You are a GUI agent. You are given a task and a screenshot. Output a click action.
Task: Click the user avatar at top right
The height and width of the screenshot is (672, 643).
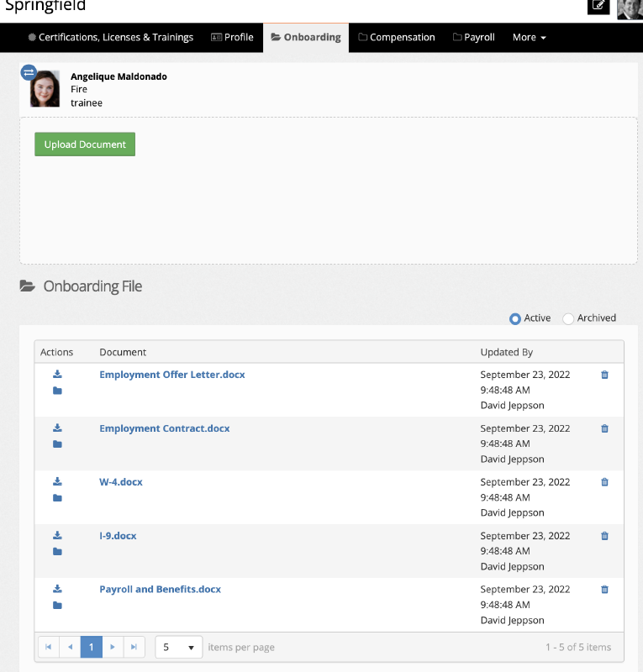click(630, 9)
